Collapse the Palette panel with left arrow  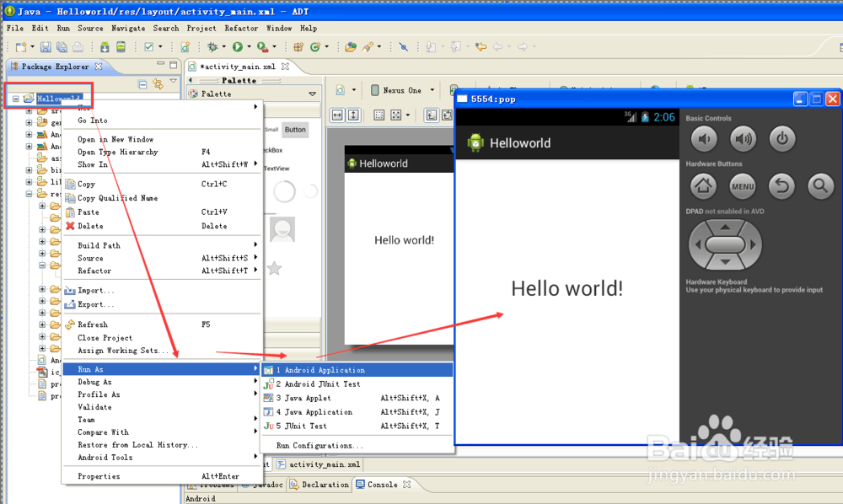[191, 81]
